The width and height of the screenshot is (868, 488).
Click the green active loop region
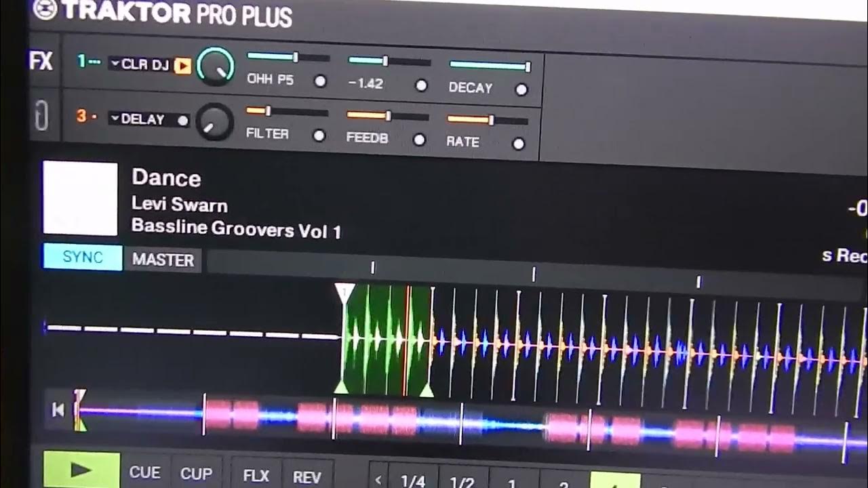pos(387,340)
